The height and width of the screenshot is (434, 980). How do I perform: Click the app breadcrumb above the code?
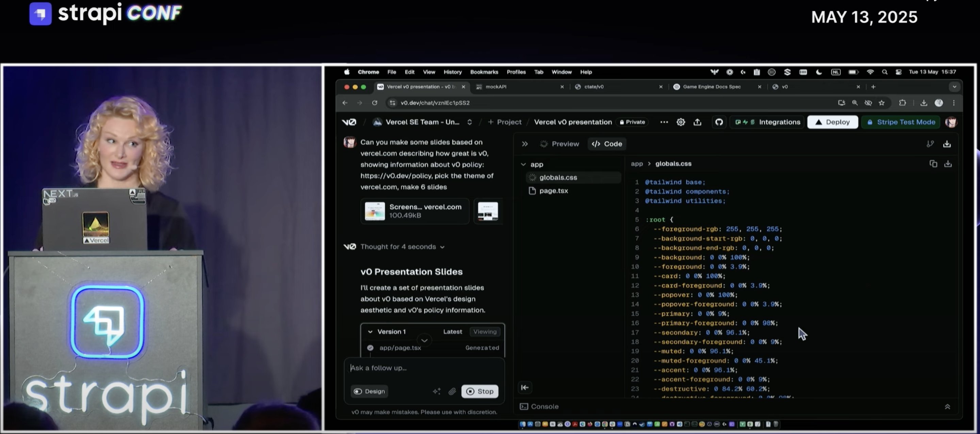pos(636,164)
